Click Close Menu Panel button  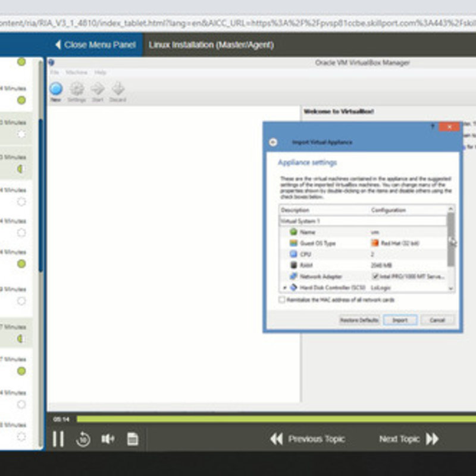(95, 45)
